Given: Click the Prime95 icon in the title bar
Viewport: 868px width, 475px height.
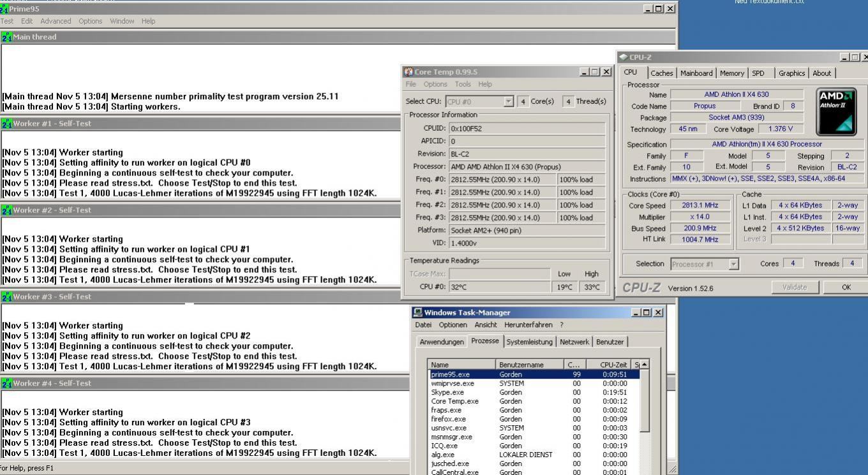Looking at the screenshot, I should [5, 9].
